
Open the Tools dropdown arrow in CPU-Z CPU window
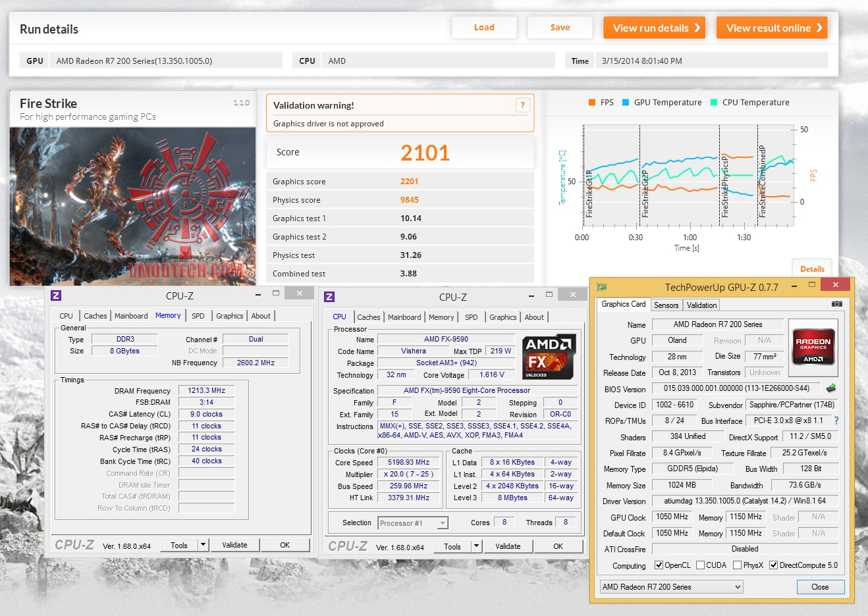point(476,546)
